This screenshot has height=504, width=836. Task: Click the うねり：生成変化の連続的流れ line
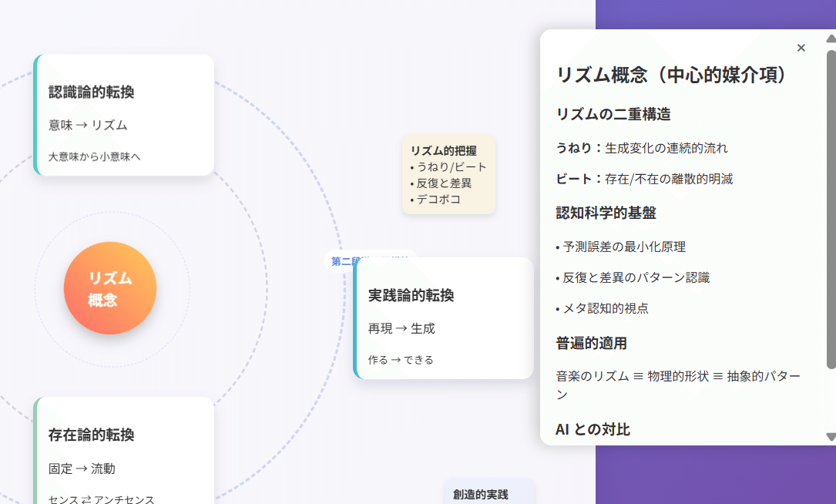point(642,148)
